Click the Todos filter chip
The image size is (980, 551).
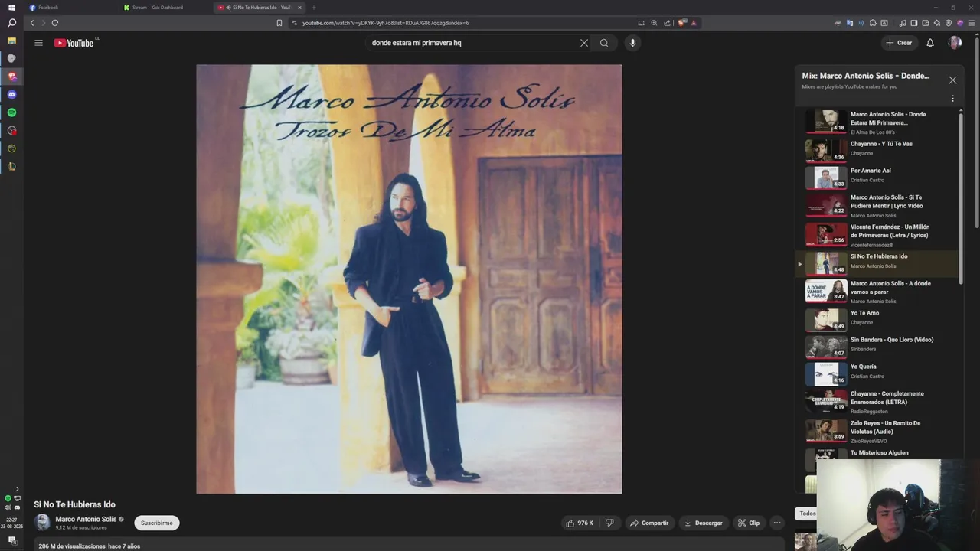point(807,514)
